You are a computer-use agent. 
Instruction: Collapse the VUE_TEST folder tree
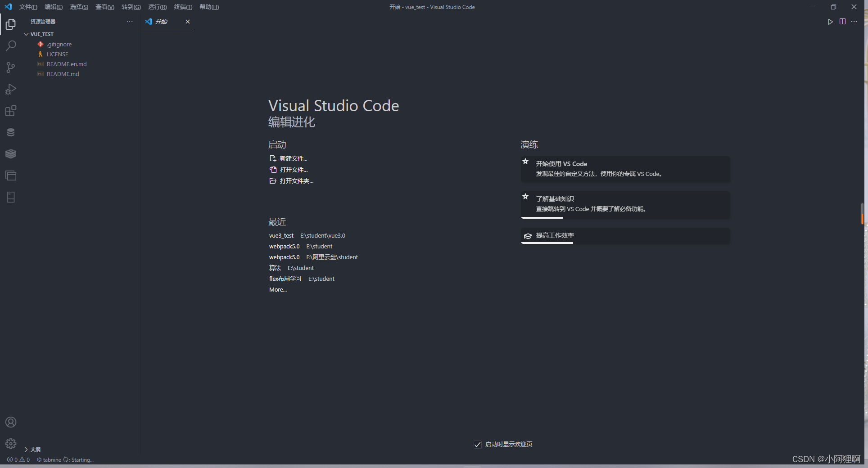pyautogui.click(x=26, y=34)
